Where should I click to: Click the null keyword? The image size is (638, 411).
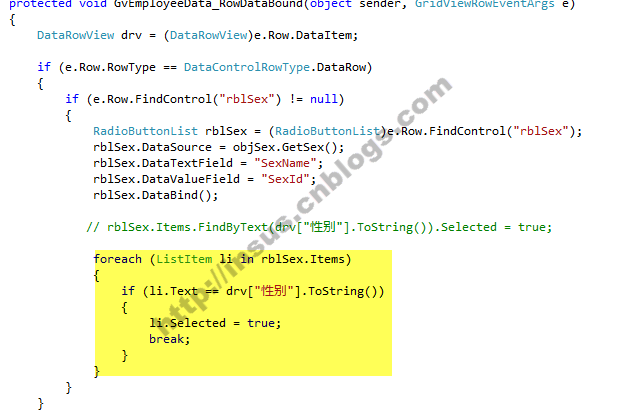coord(324,99)
